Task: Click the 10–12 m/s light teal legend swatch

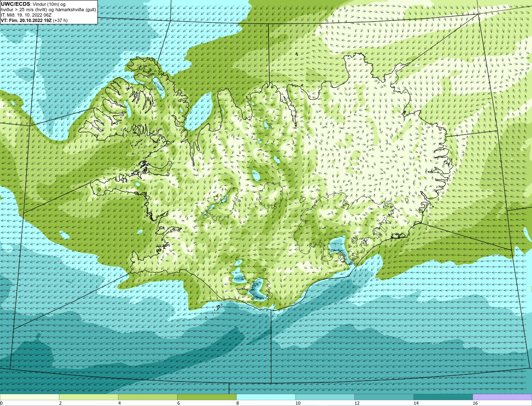Action: [x=325, y=397]
